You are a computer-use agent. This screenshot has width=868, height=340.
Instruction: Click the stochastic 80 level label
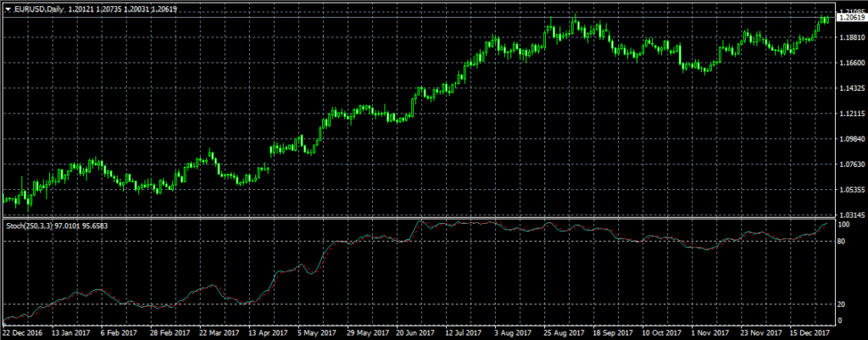coord(843,242)
